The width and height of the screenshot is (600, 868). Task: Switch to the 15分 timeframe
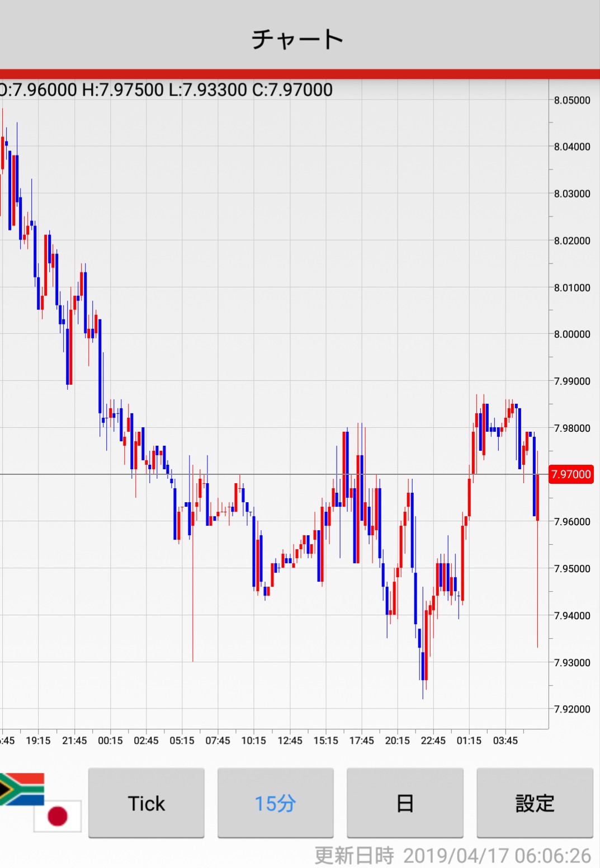[275, 803]
